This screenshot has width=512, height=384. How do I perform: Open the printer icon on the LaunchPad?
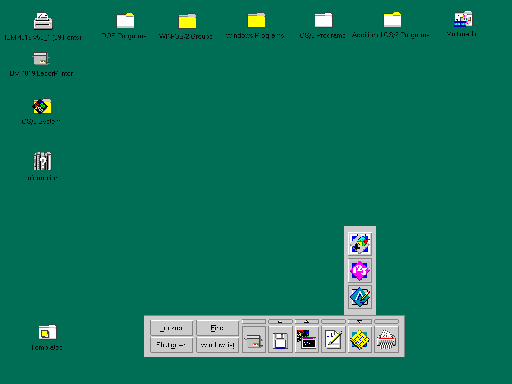pos(254,339)
